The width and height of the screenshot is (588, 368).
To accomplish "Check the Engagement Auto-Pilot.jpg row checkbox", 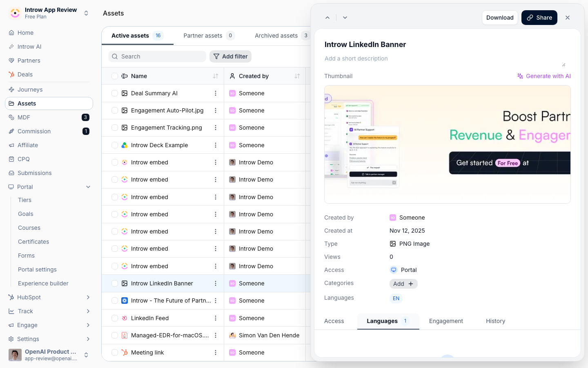I will (x=115, y=110).
